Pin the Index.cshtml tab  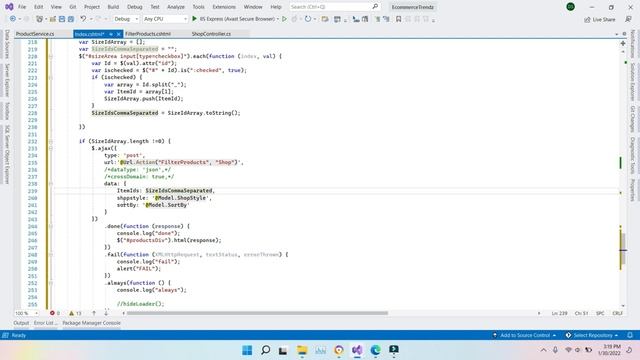(111, 34)
